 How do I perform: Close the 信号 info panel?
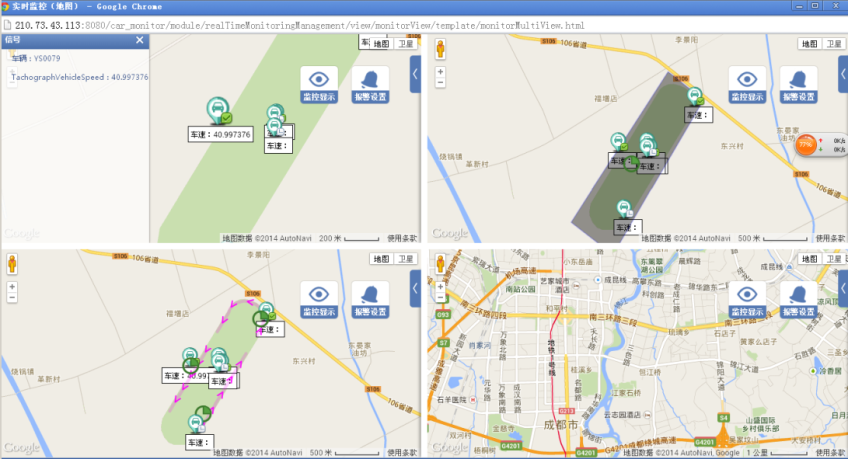140,40
